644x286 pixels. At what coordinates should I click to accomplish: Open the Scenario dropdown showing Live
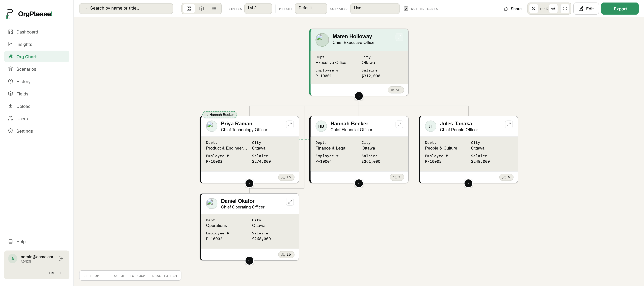point(375,9)
